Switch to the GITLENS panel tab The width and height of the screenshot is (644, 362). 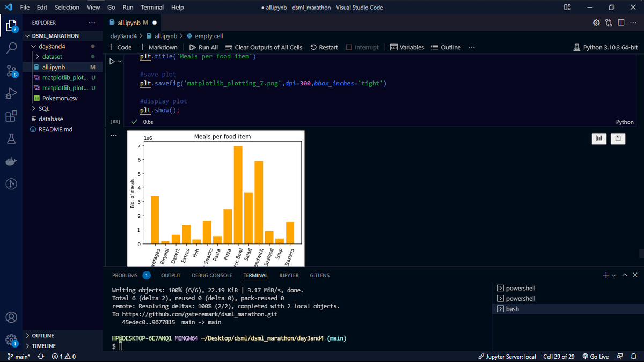coord(320,275)
